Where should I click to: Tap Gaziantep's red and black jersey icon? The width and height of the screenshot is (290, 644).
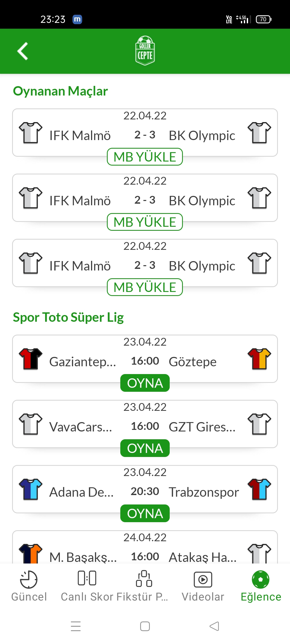coord(31,359)
